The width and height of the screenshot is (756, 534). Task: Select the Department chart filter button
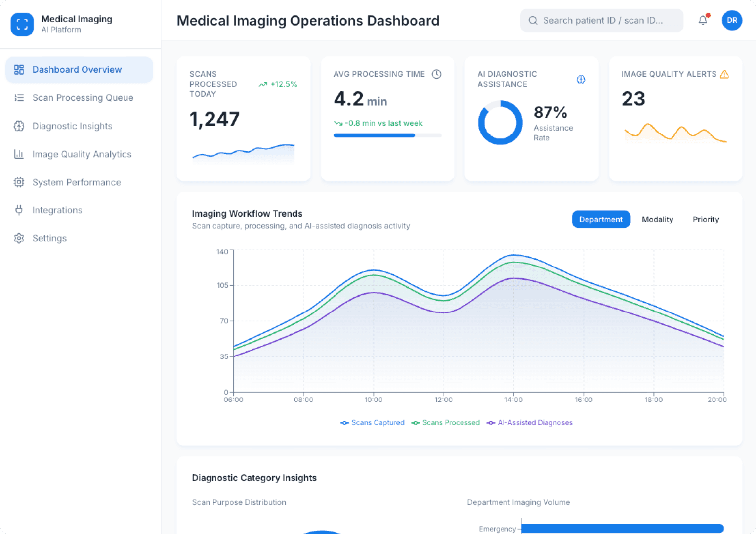[x=600, y=219]
